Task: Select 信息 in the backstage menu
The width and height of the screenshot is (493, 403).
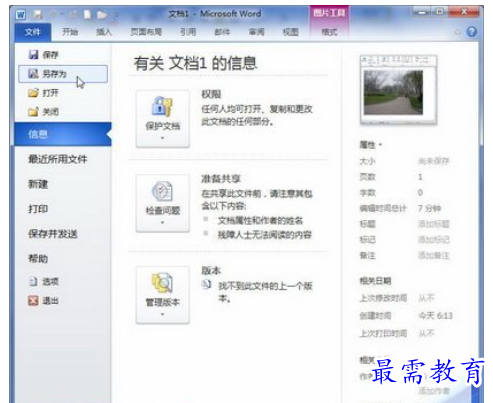Action: point(63,134)
